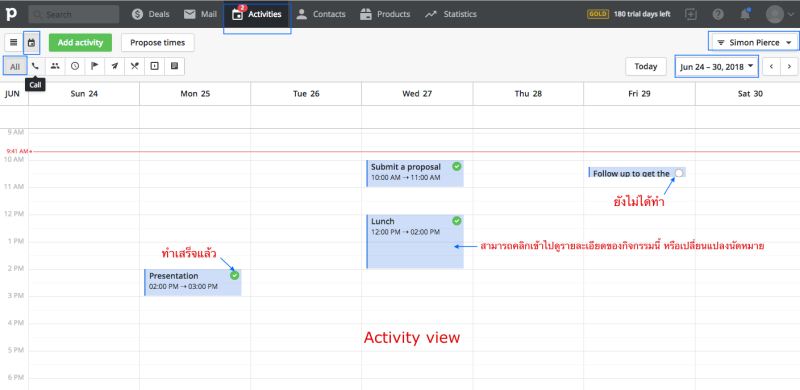The image size is (800, 390).
Task: Open the Lunch 12:00 PM event
Action: 415,241
